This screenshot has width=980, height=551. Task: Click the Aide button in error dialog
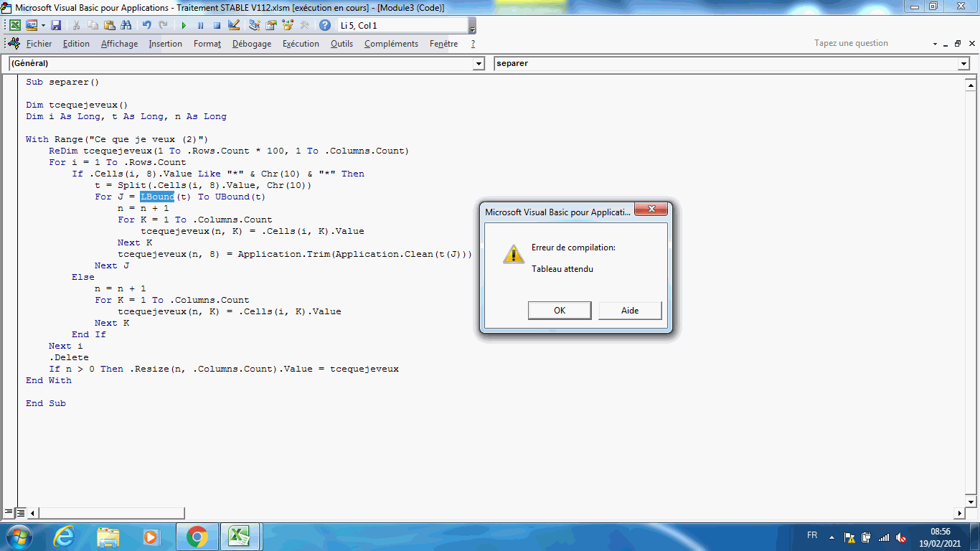tap(629, 310)
